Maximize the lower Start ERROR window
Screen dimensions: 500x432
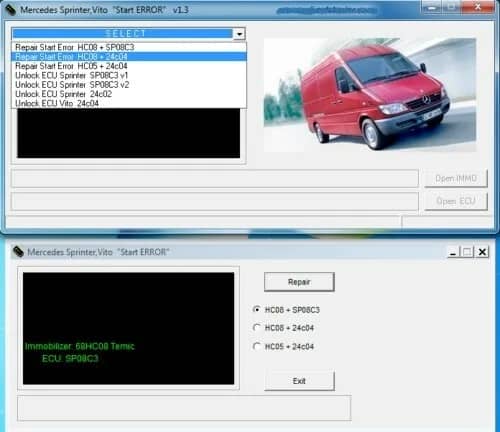click(467, 252)
